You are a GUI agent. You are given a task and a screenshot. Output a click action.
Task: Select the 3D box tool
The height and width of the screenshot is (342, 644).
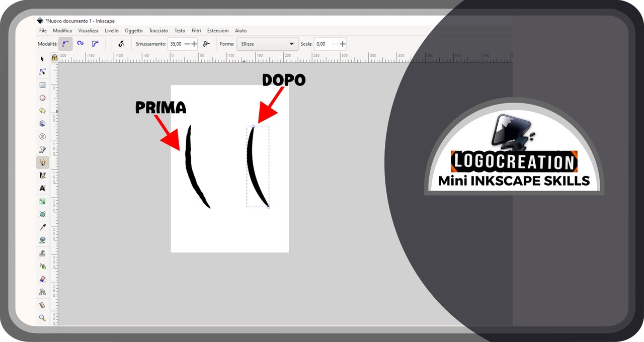coord(42,124)
